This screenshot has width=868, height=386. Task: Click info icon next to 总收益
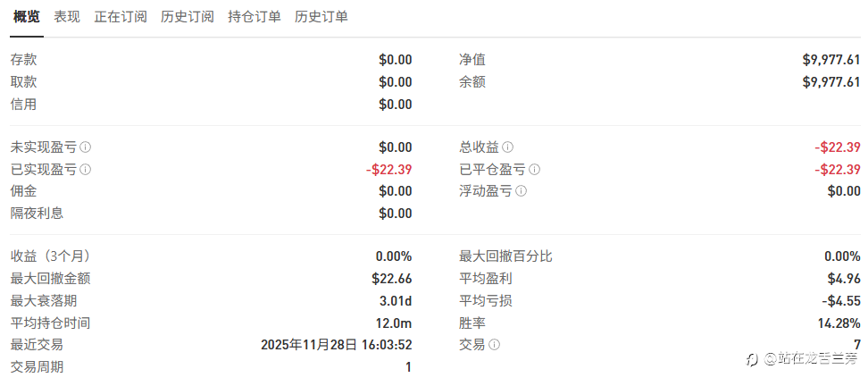click(x=508, y=147)
